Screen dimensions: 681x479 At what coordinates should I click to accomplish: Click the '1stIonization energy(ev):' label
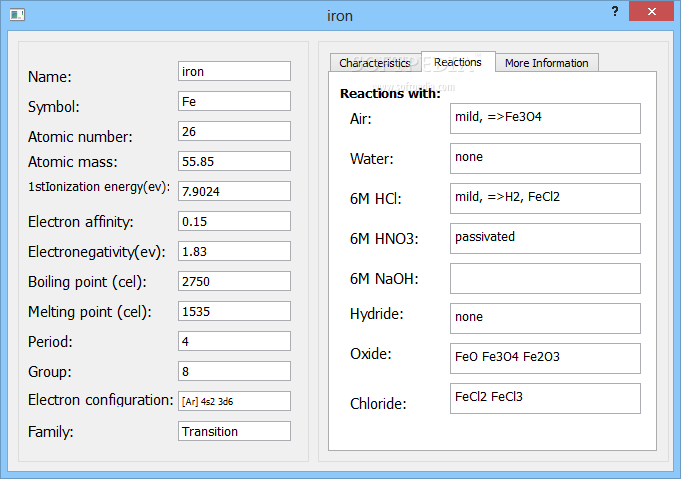coord(99,187)
